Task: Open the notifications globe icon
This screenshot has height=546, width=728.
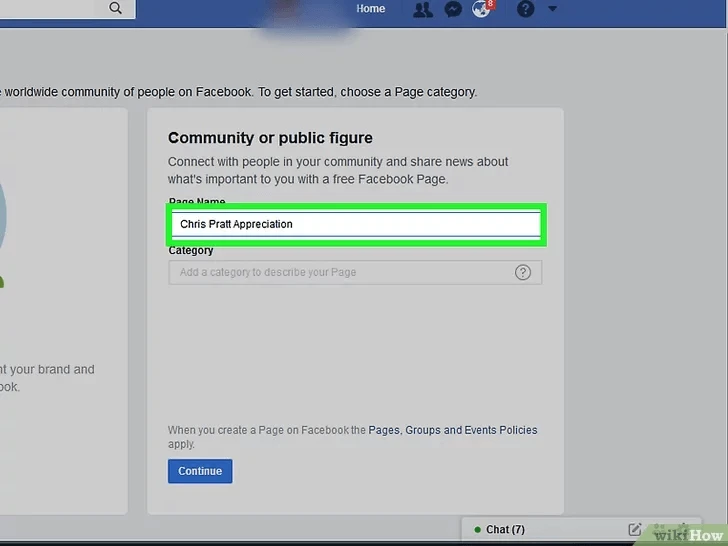Action: (481, 9)
